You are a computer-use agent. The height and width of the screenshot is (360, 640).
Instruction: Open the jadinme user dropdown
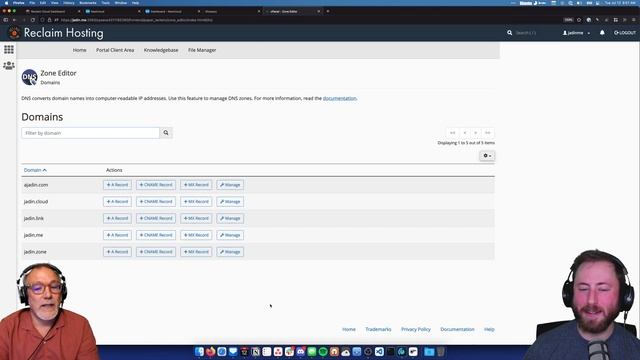576,33
